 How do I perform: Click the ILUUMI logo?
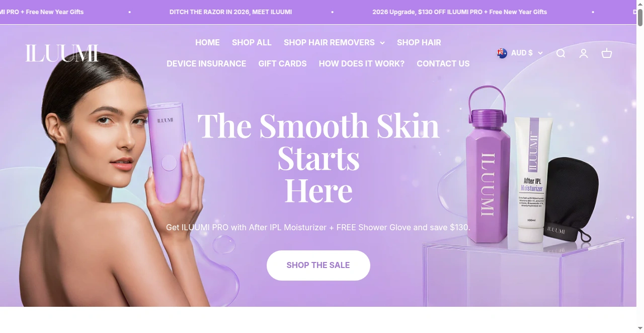point(62,53)
